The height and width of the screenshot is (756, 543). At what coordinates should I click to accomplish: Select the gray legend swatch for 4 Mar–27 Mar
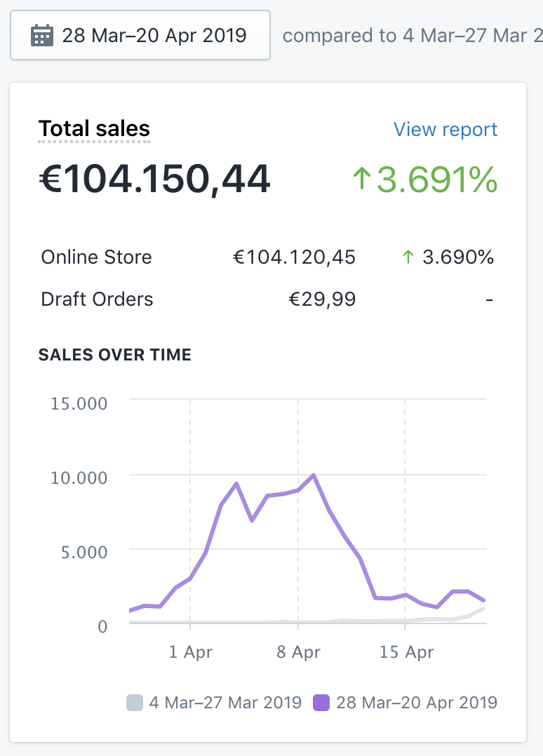[135, 703]
